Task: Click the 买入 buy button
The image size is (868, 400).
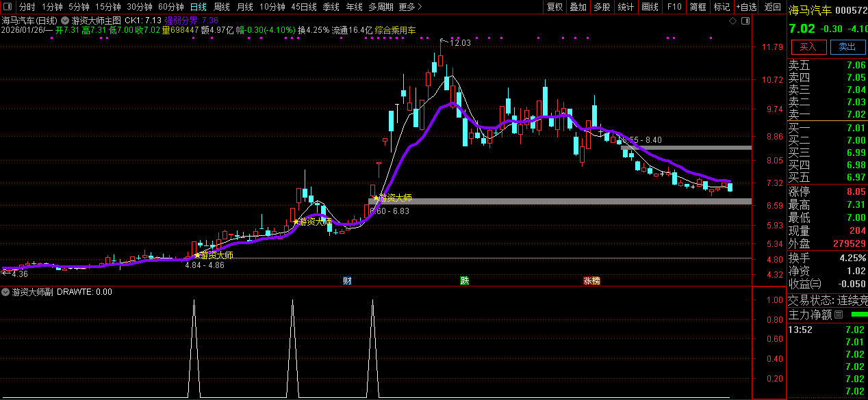Action: tap(808, 46)
